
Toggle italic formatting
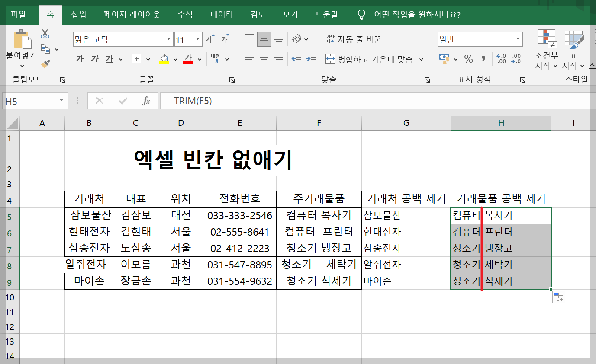pos(94,59)
